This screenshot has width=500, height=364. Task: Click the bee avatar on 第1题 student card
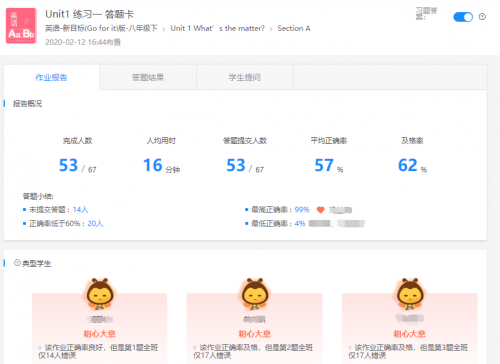coord(100,294)
